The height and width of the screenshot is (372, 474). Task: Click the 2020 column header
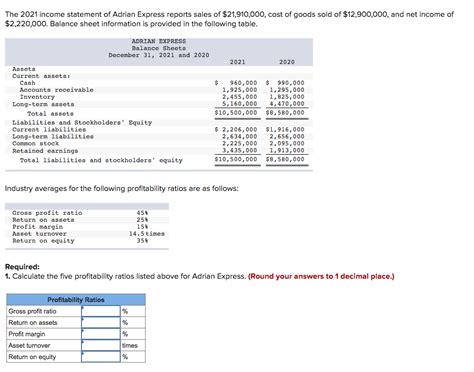coord(287,62)
